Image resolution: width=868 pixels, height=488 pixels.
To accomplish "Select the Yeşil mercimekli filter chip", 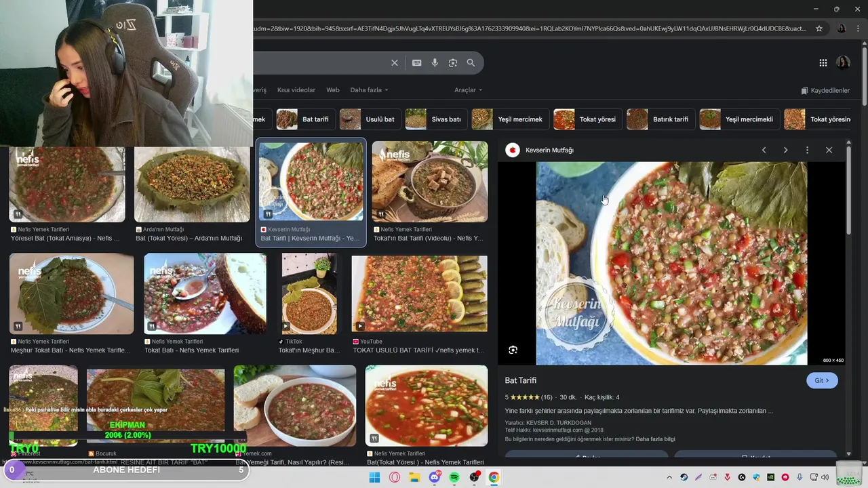I will pyautogui.click(x=739, y=119).
